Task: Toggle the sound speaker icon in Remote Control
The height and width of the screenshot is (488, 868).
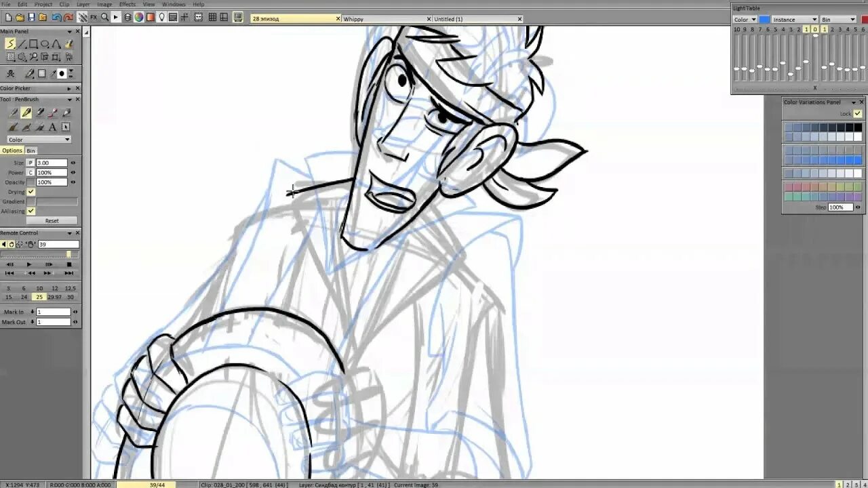Action: pos(3,244)
